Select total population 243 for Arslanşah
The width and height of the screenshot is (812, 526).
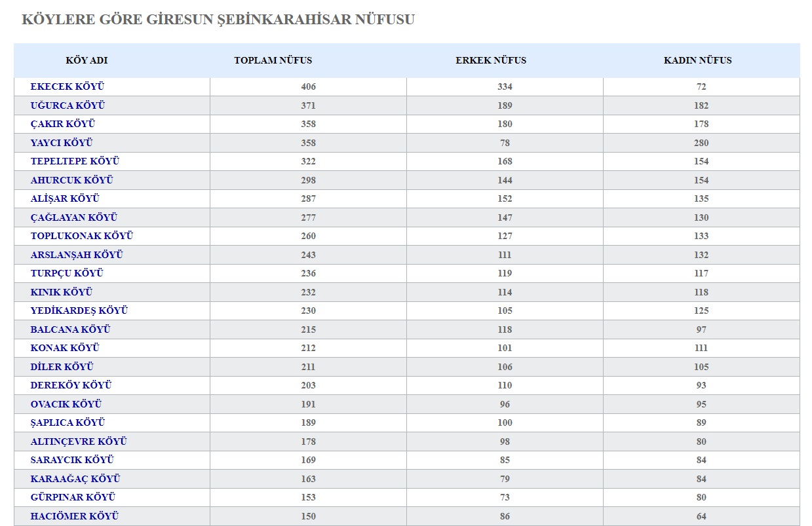[309, 255]
